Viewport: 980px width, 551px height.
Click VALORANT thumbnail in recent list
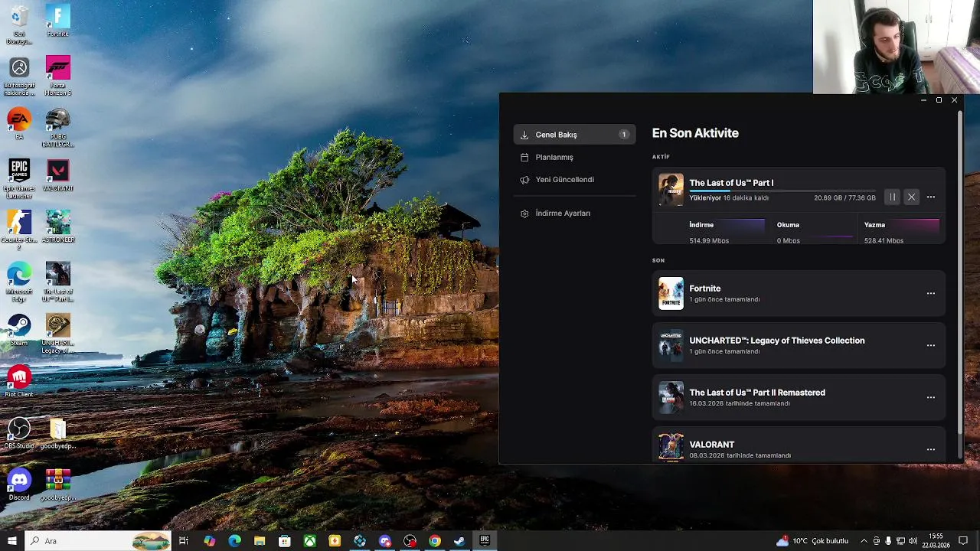[671, 448]
